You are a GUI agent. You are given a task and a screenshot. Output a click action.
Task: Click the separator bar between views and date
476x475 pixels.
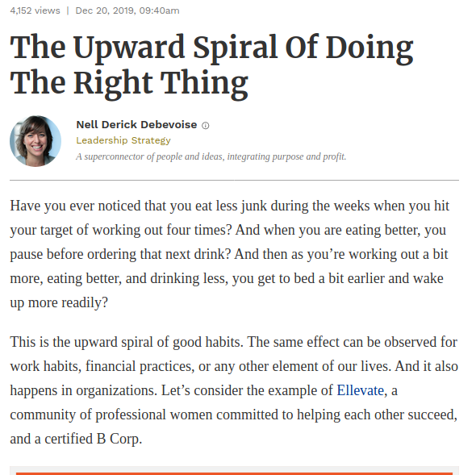click(x=68, y=10)
